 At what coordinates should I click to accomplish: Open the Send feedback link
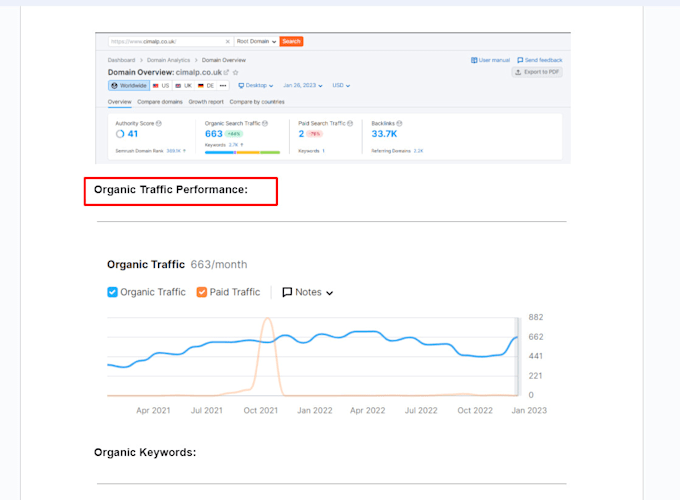point(539,60)
